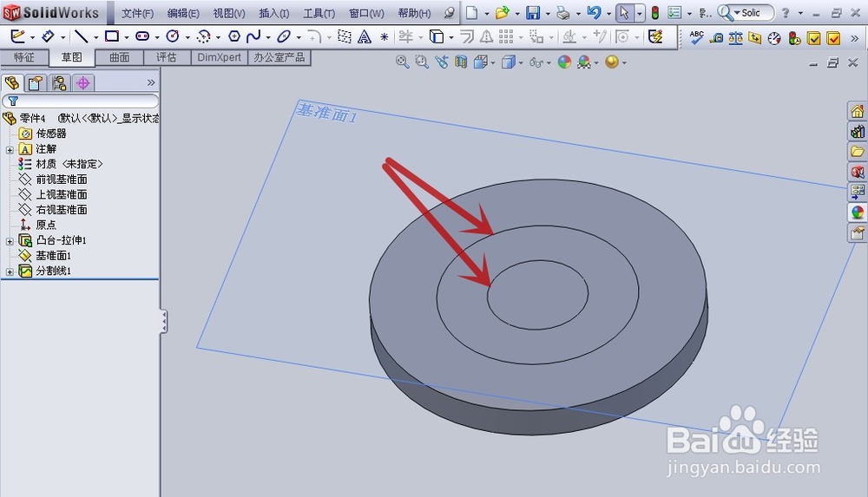
Task: Click the feature tree filter field
Action: (x=81, y=101)
